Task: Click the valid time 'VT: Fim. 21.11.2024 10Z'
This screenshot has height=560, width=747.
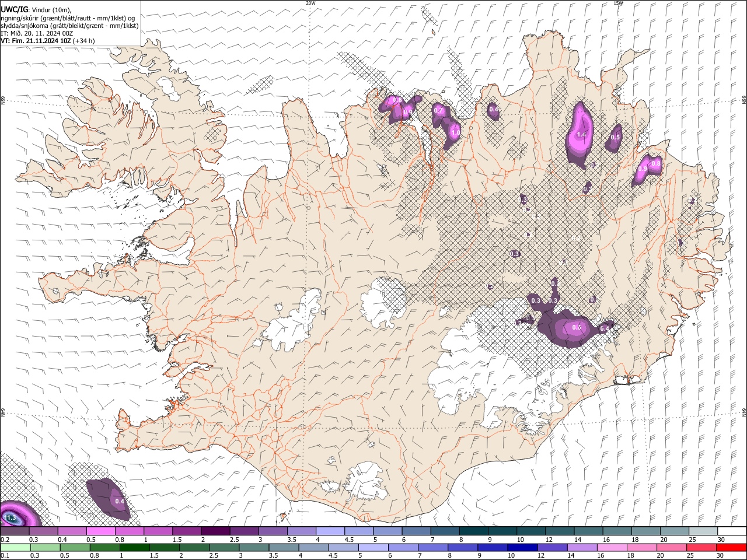Action: point(36,41)
